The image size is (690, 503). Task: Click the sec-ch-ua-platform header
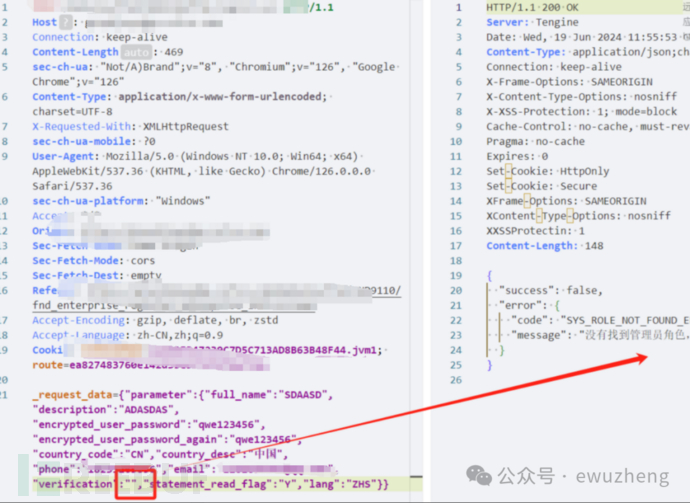pyautogui.click(x=88, y=201)
